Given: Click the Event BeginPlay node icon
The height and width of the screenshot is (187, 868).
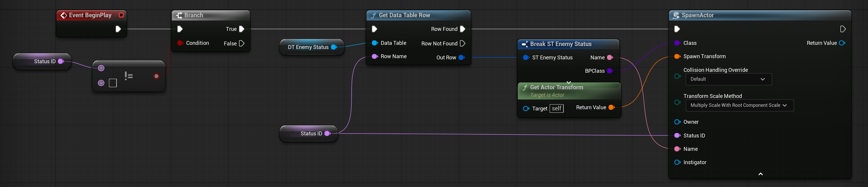Looking at the screenshot, I should tap(63, 15).
